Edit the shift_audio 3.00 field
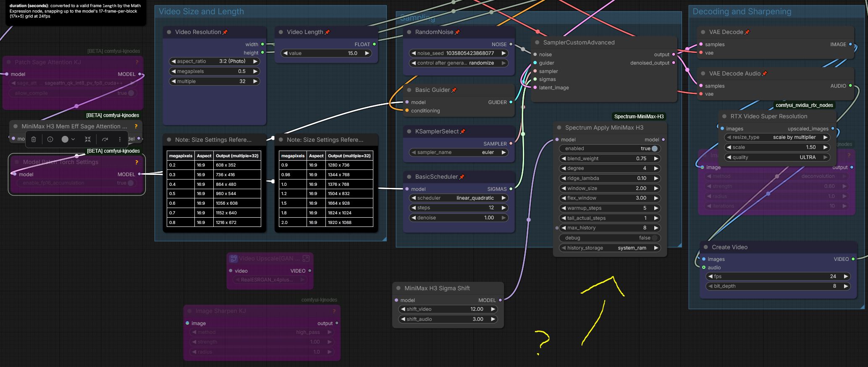 click(448, 319)
